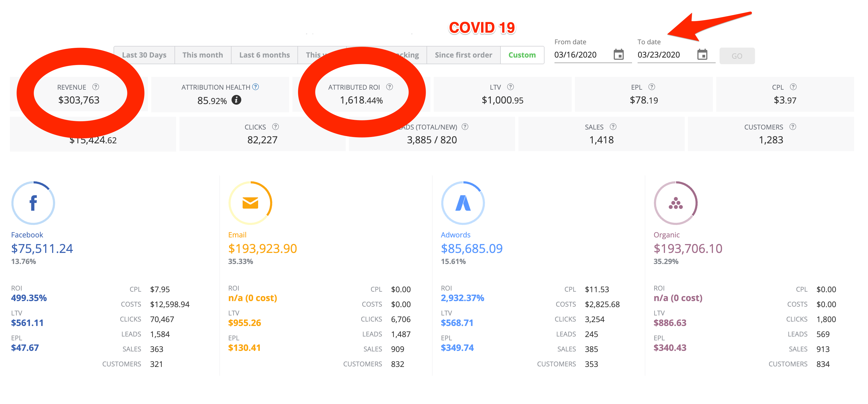
Task: Open the To date calendar picker
Action: (702, 55)
